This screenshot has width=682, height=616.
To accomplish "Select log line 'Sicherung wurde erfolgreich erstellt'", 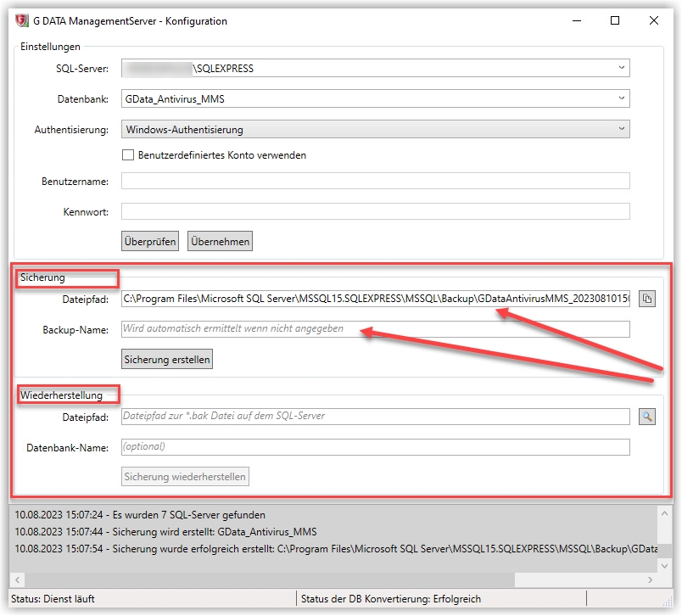I will click(x=336, y=549).
